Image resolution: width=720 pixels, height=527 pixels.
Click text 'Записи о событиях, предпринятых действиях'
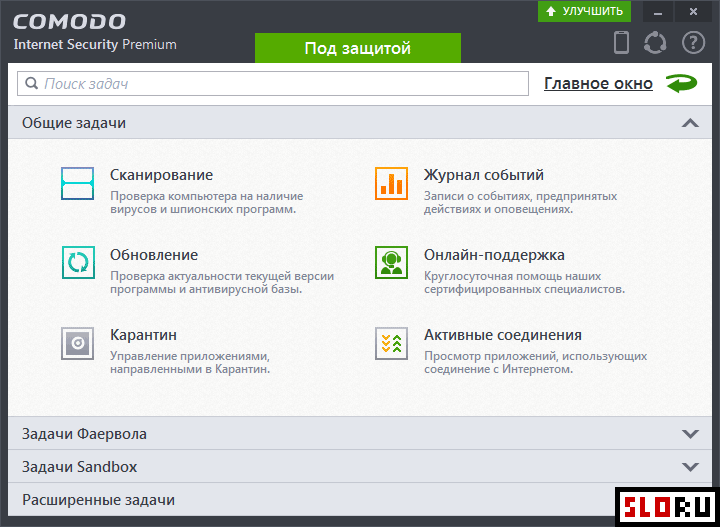click(520, 202)
